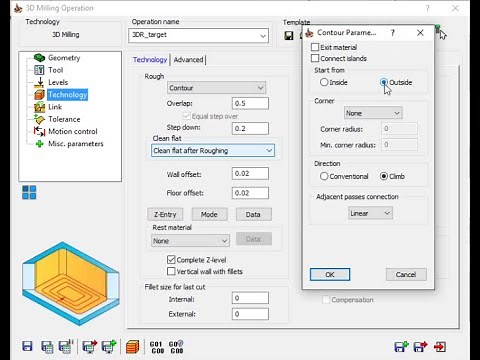Click the red Exit door icon
Viewport: 480px width, 360px height.
[440, 347]
